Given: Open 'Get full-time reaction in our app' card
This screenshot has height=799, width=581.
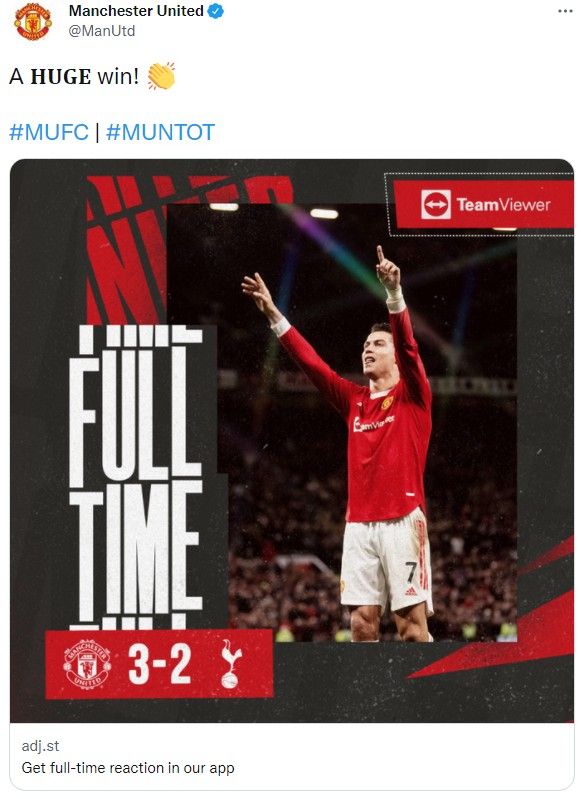Looking at the screenshot, I should [x=128, y=768].
